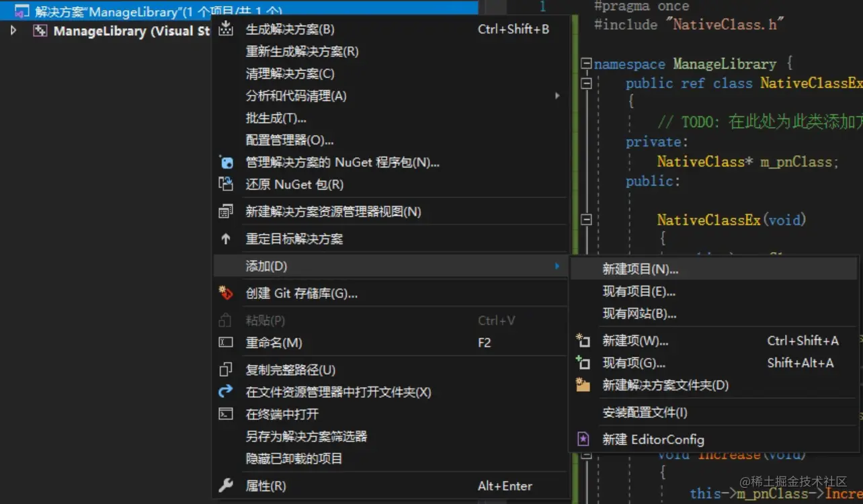Click the open folder in File Explorer icon
The image size is (863, 504).
[x=226, y=392]
